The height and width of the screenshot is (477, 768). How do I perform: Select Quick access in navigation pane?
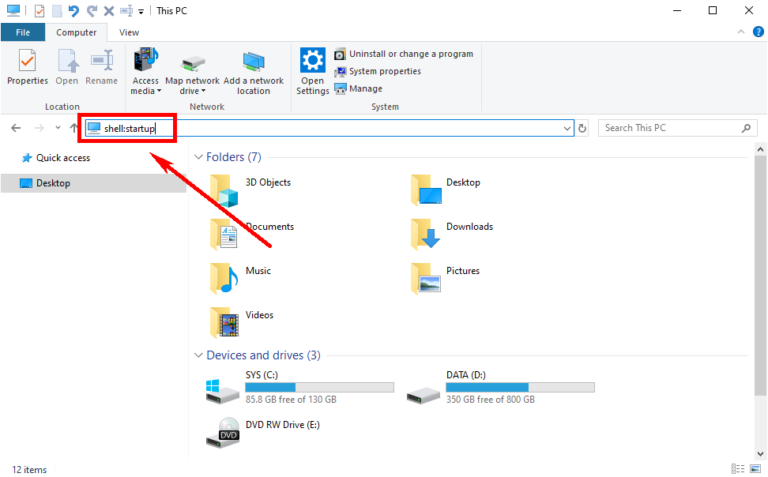[x=62, y=158]
